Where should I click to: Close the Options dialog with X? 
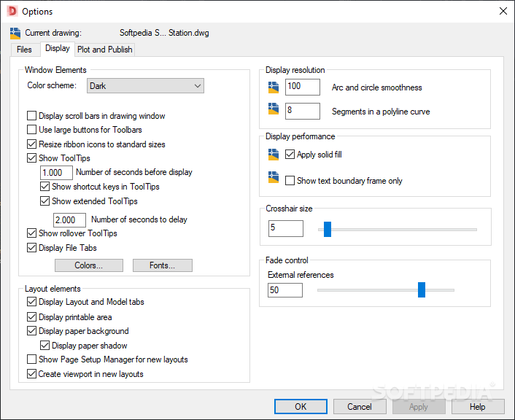[x=503, y=11]
